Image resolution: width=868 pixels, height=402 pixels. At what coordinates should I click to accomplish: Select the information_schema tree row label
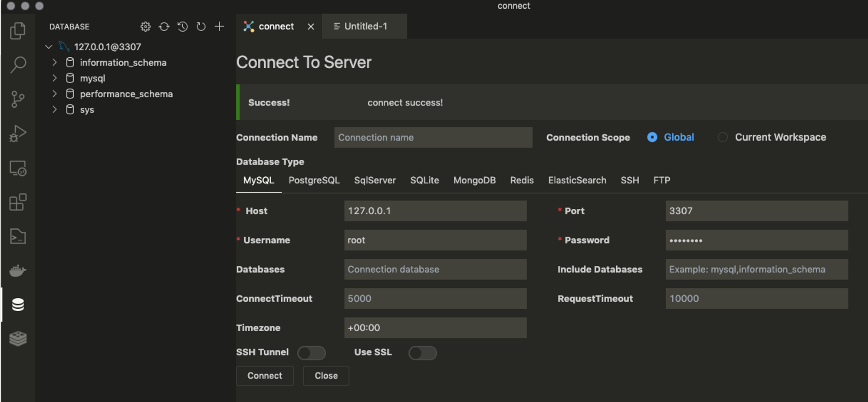[123, 63]
